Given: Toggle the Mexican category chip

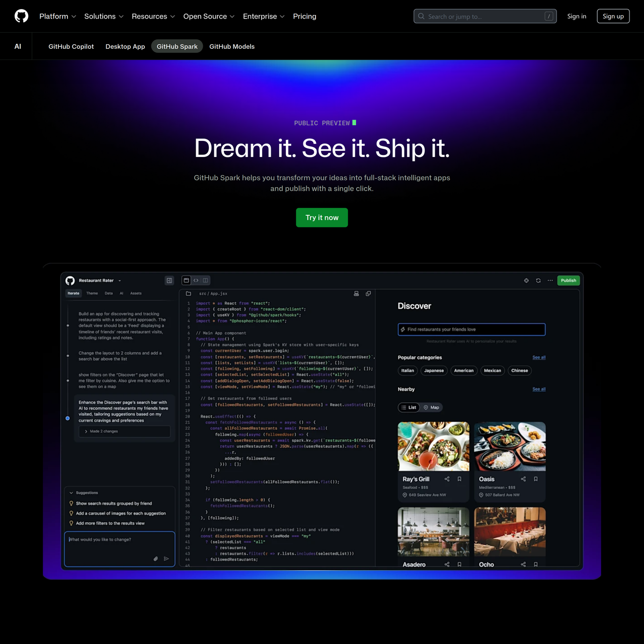Looking at the screenshot, I should coord(493,371).
